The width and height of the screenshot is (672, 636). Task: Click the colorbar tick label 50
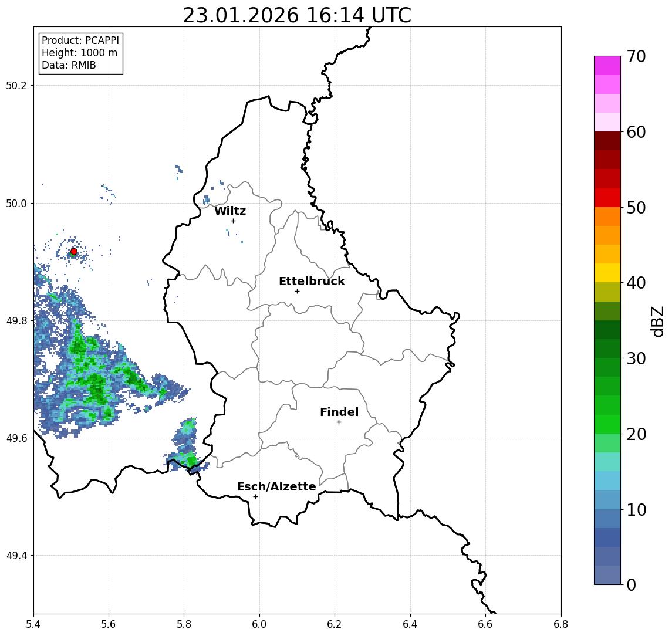[x=636, y=208]
